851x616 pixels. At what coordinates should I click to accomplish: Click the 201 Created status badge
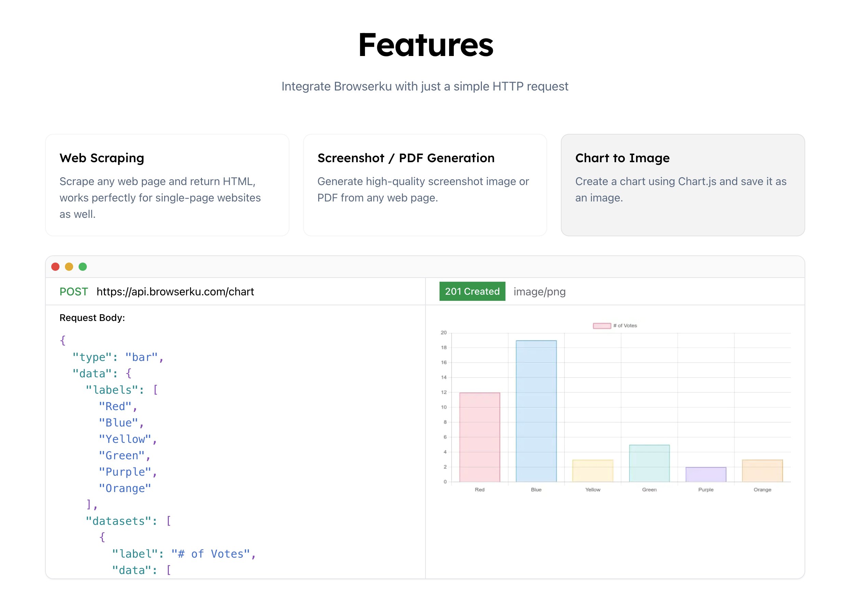click(x=472, y=291)
